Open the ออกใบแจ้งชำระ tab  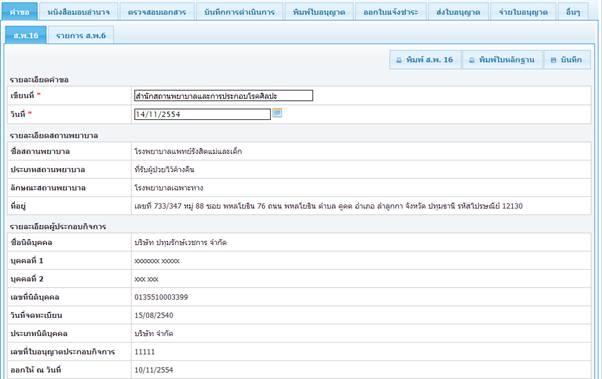pos(391,12)
